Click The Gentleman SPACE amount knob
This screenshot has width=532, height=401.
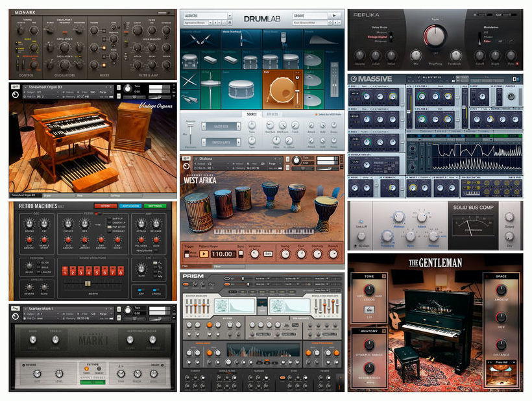tap(501, 290)
